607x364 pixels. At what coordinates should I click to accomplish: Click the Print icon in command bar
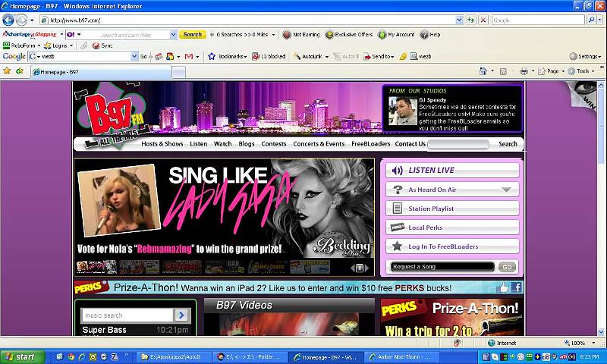(524, 71)
